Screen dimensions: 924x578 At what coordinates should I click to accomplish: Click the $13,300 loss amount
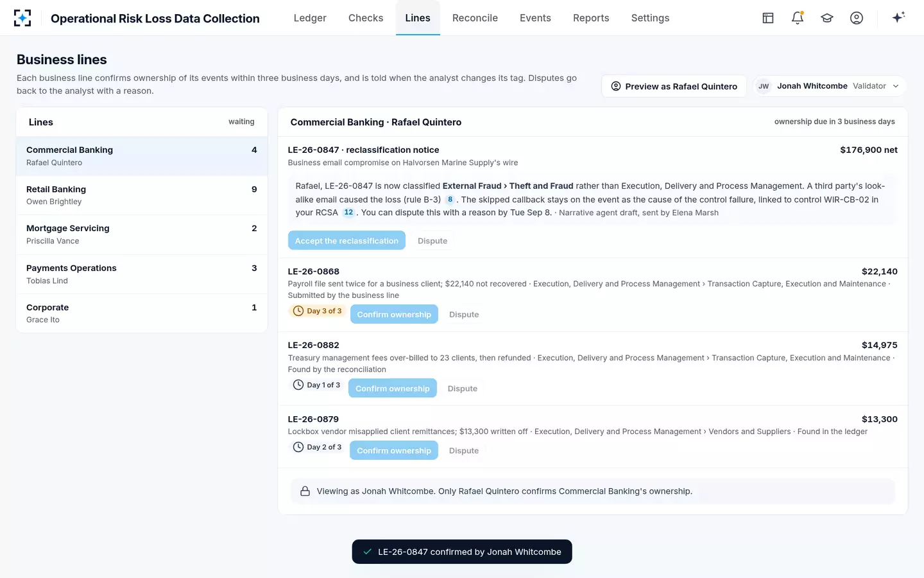tap(880, 419)
